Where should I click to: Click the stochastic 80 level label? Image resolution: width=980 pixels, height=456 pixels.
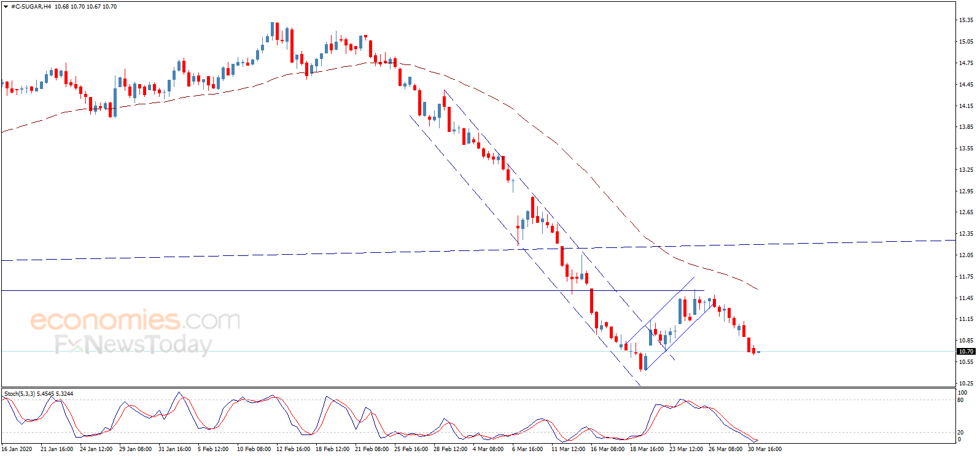point(961,400)
